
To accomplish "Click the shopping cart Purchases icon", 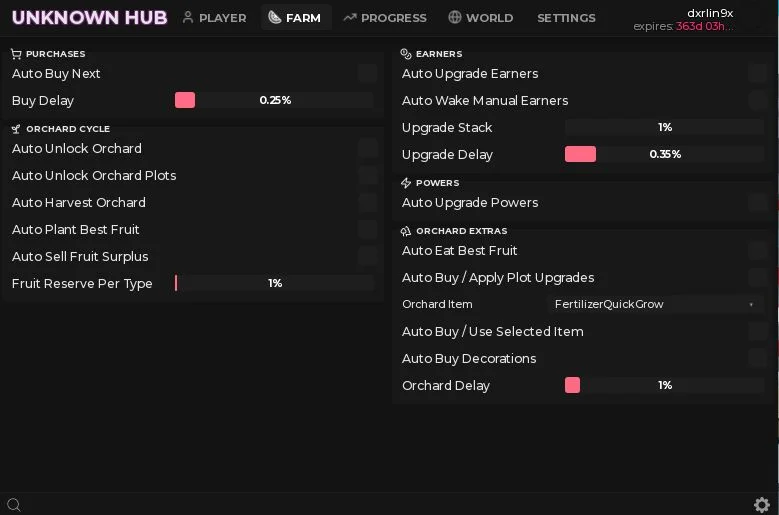I will click(16, 54).
